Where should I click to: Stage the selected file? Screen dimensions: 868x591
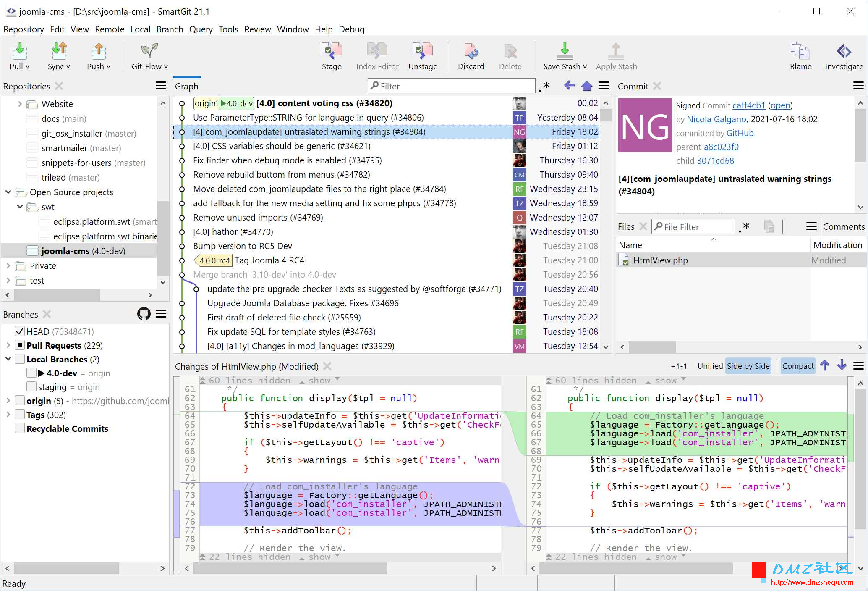tap(332, 56)
